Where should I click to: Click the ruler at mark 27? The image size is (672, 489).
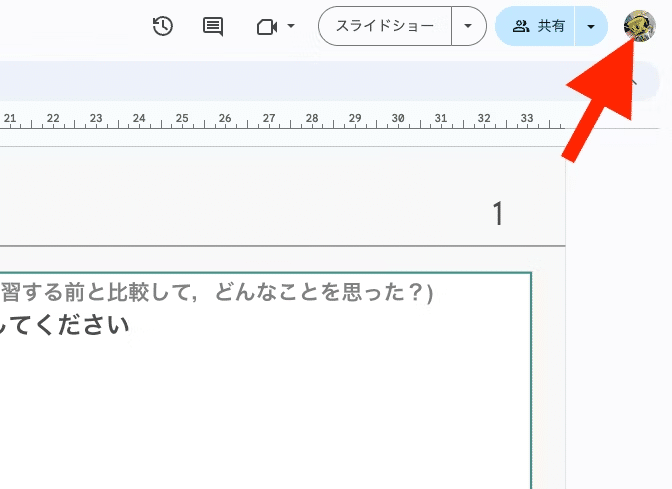coord(269,118)
